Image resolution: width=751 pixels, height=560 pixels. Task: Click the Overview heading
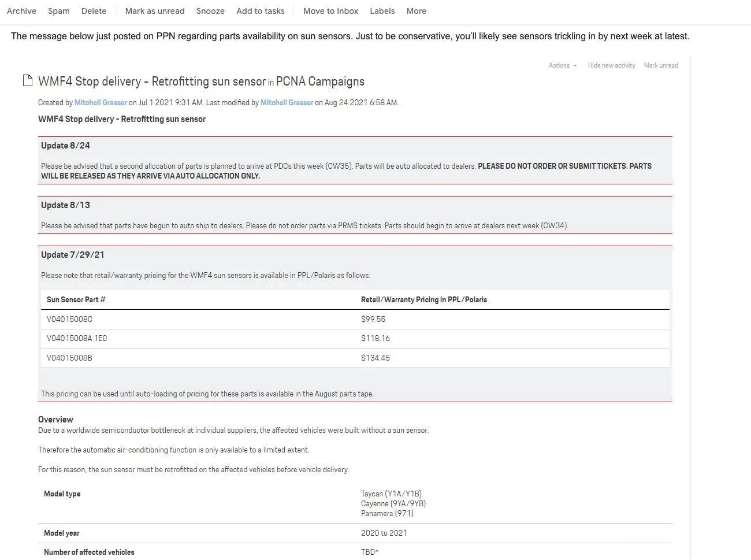(x=55, y=420)
